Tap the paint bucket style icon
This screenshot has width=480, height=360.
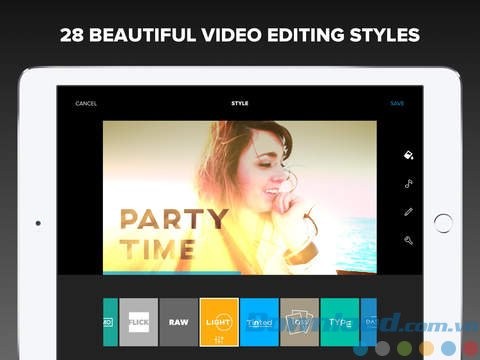[x=409, y=155]
